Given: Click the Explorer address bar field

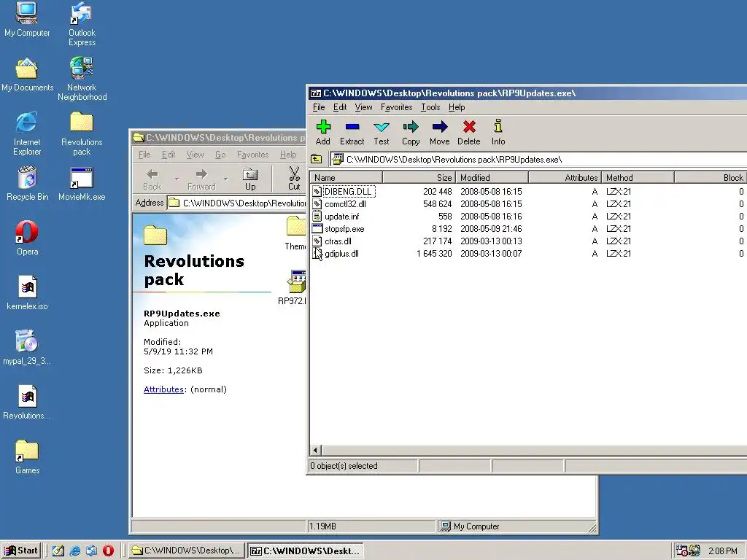Looking at the screenshot, I should pyautogui.click(x=237, y=203).
